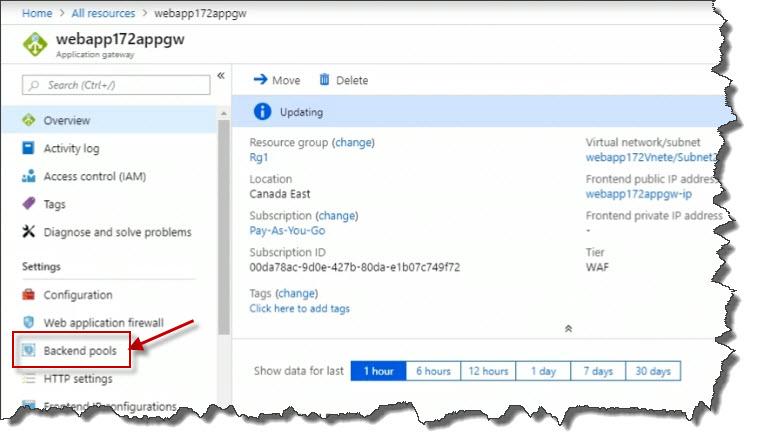Open Diagnose and solve problems

coord(117,232)
